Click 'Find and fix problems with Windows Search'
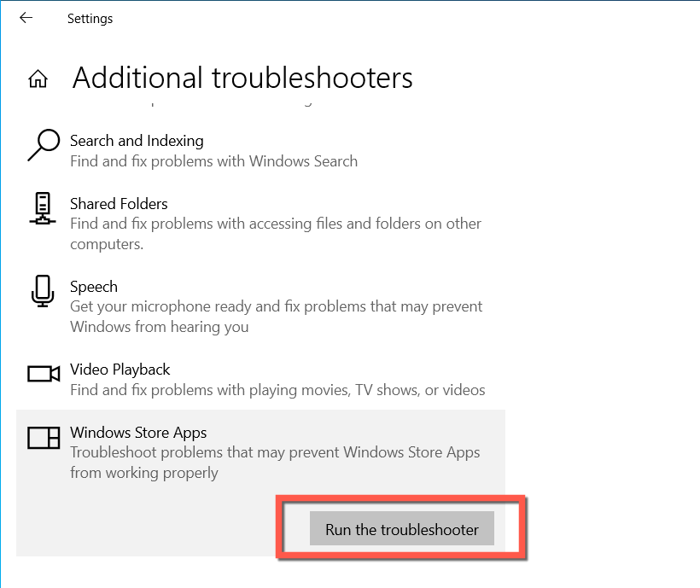 point(213,161)
